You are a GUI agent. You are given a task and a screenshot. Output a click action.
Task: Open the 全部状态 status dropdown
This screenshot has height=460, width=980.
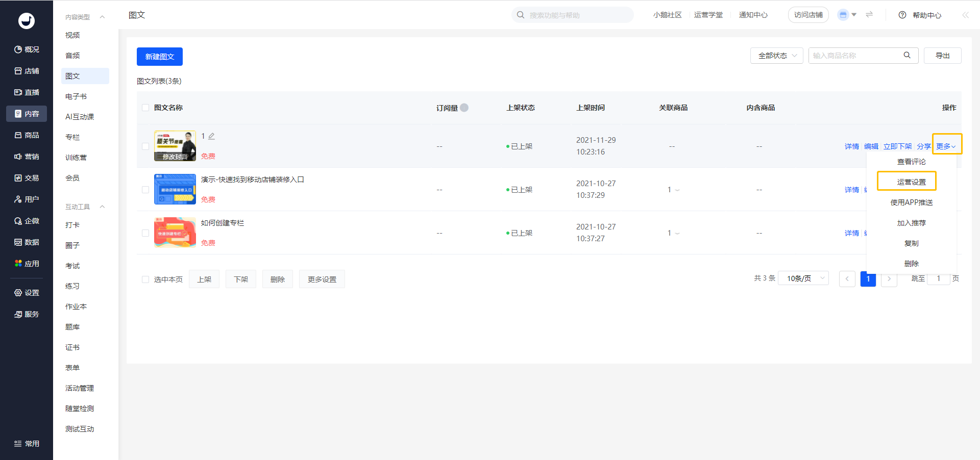pos(776,56)
